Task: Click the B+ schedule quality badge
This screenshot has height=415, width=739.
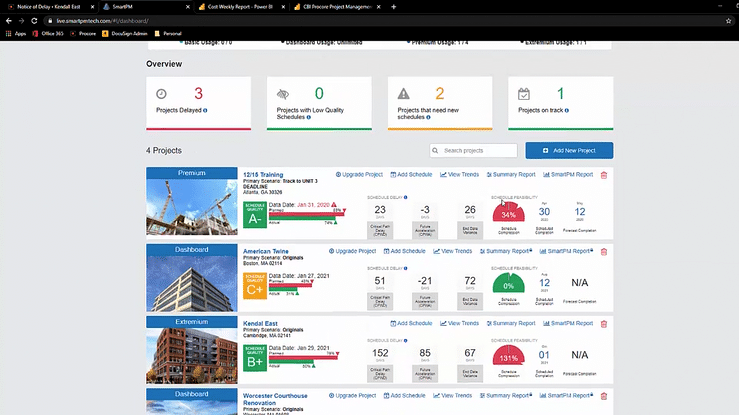Action: pos(255,358)
